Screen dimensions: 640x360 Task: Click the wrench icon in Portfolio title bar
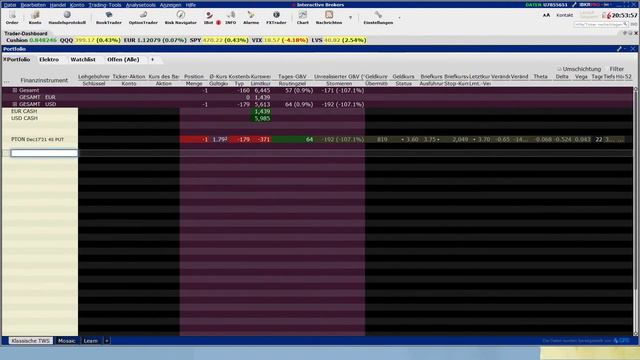click(x=619, y=49)
